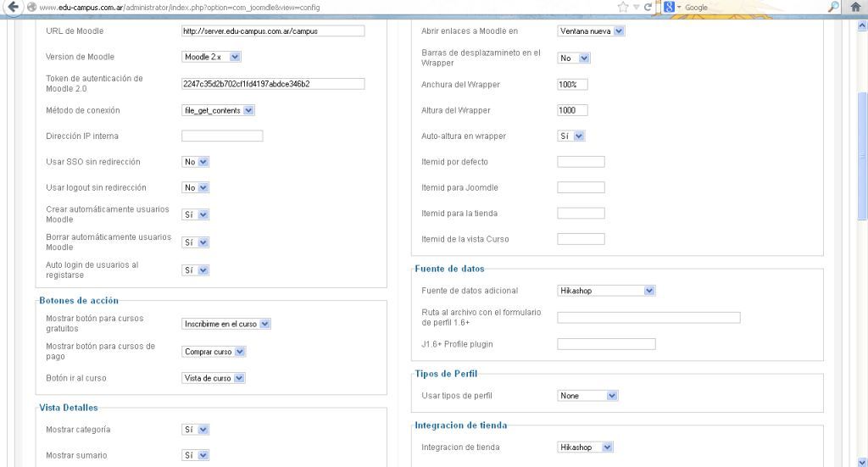Click the browser back arrow button
Viewport: 868px width, 467px height.
[10, 8]
